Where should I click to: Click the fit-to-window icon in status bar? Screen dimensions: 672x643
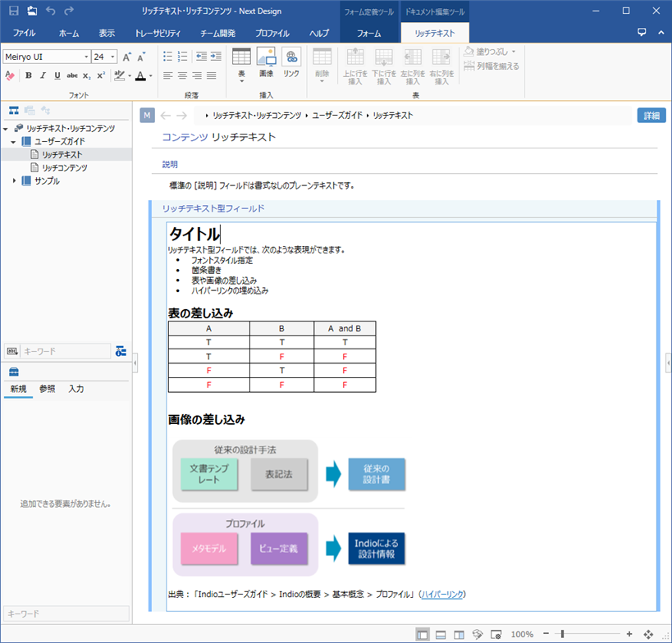[x=647, y=634]
